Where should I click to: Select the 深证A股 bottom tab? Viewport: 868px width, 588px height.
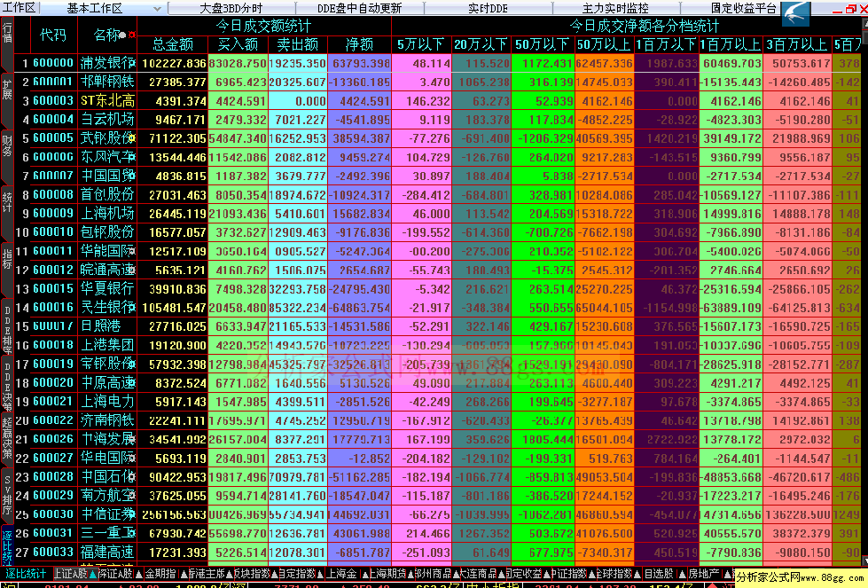115,574
